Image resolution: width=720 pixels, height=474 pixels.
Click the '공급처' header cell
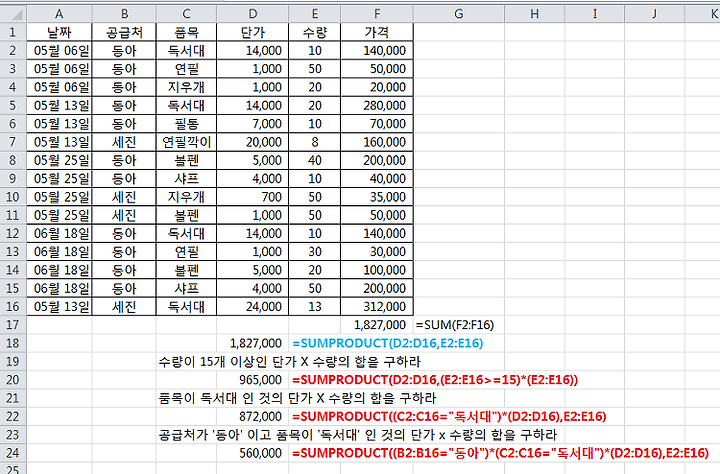(124, 32)
